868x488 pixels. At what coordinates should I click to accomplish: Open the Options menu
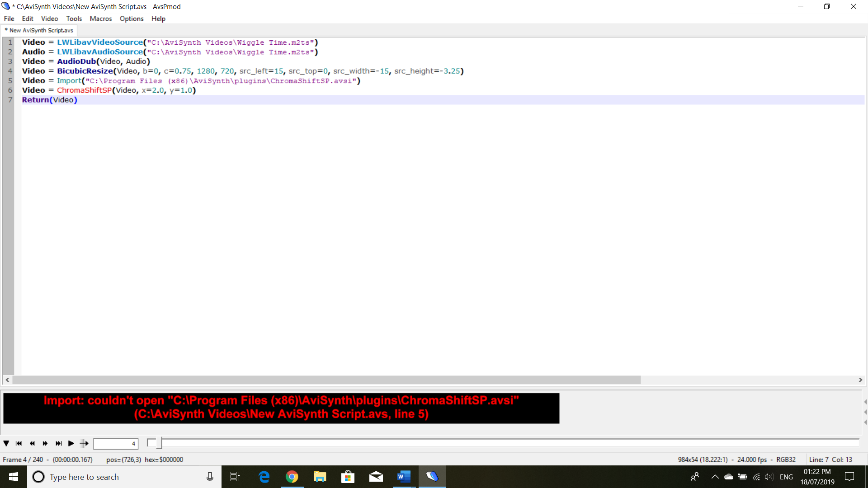tap(131, 19)
